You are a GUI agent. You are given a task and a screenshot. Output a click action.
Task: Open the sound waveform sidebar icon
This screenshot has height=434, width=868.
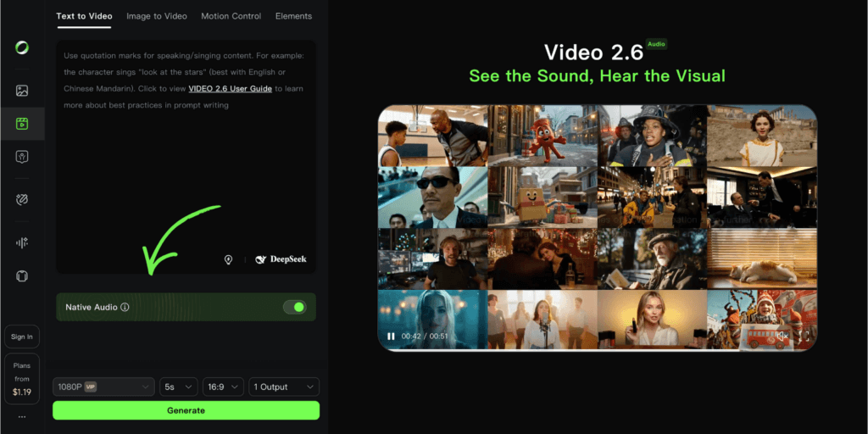(x=22, y=242)
